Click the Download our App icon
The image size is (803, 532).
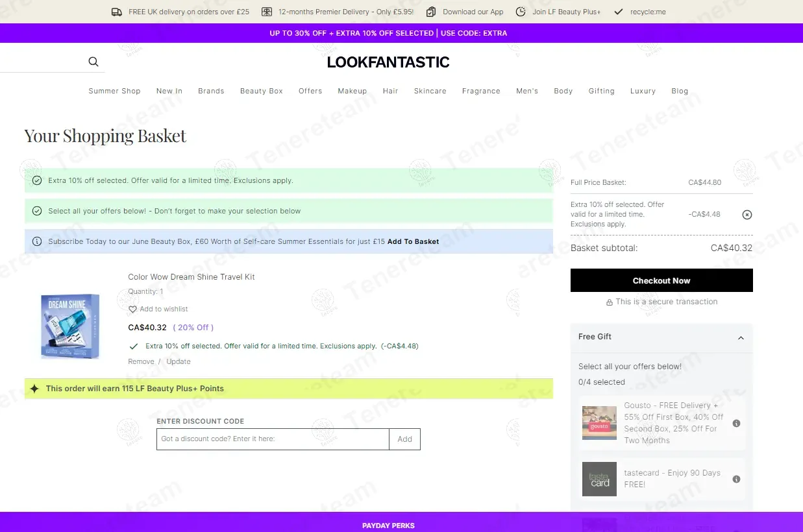point(431,12)
